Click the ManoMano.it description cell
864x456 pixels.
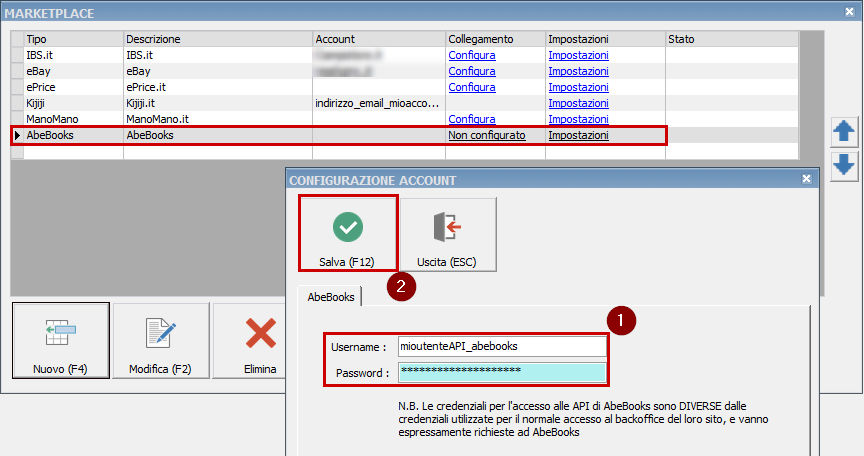pyautogui.click(x=218, y=119)
